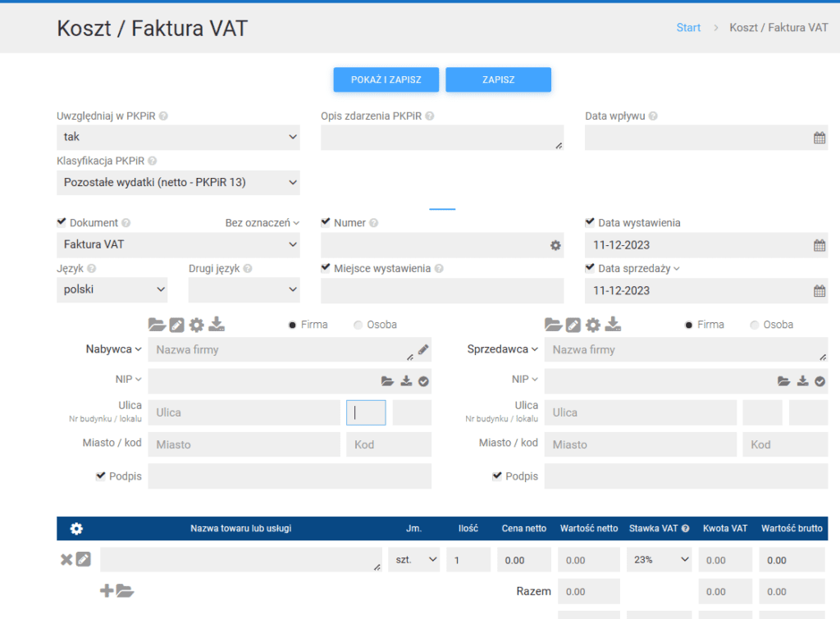Click gear icon in items table header
Image resolution: width=840 pixels, height=619 pixels.
(x=76, y=529)
